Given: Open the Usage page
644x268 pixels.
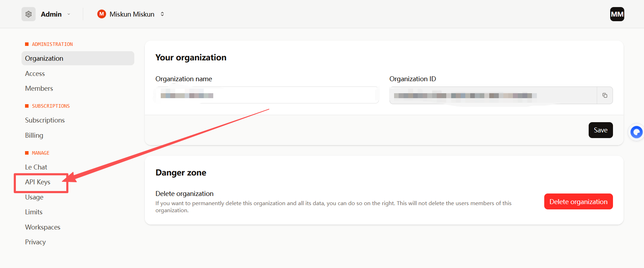Looking at the screenshot, I should 34,197.
